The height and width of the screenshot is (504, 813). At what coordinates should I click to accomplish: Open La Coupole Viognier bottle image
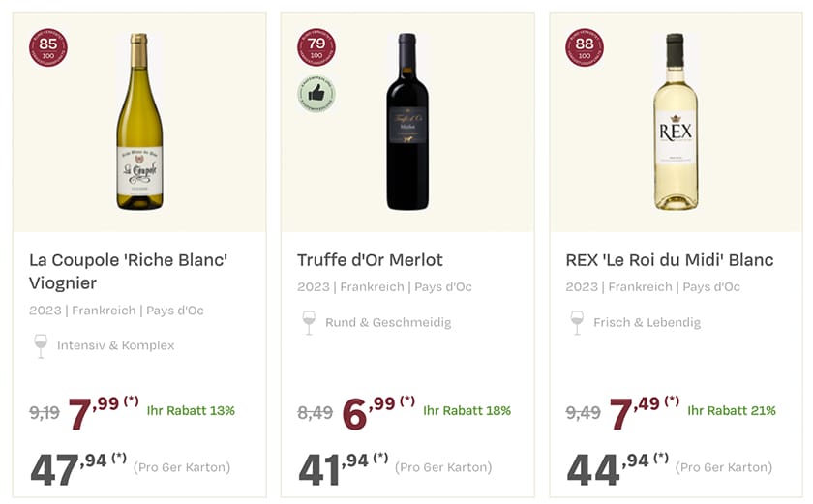click(139, 122)
